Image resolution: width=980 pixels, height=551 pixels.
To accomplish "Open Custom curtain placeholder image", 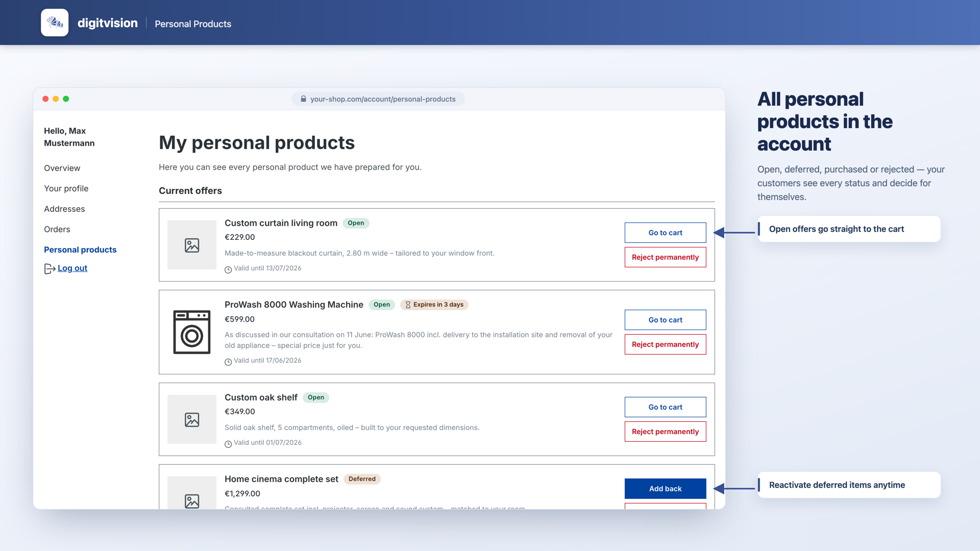I will pos(192,245).
